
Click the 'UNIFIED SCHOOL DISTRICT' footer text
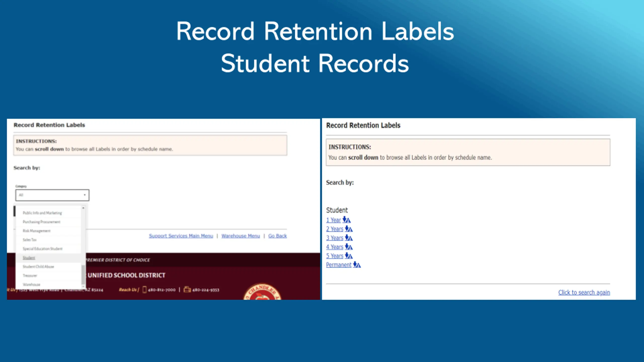127,275
